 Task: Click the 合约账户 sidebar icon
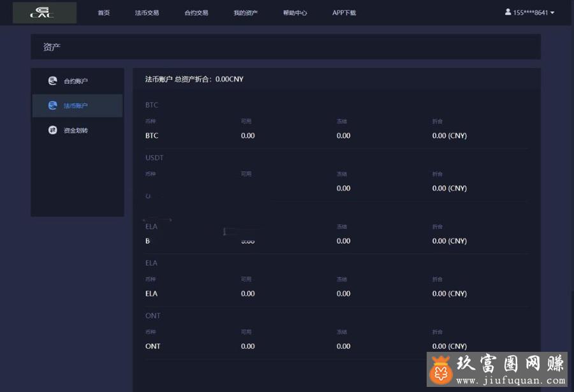pyautogui.click(x=53, y=80)
